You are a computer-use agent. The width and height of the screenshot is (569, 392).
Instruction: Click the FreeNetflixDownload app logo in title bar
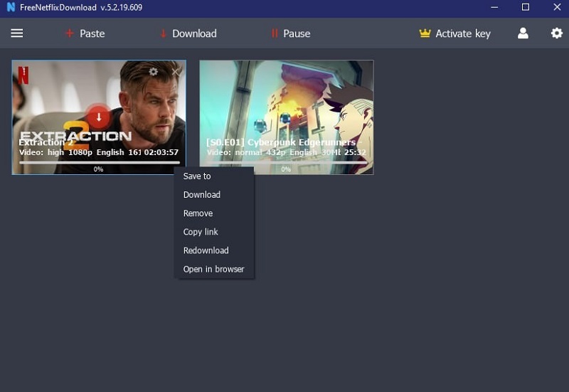(11, 7)
